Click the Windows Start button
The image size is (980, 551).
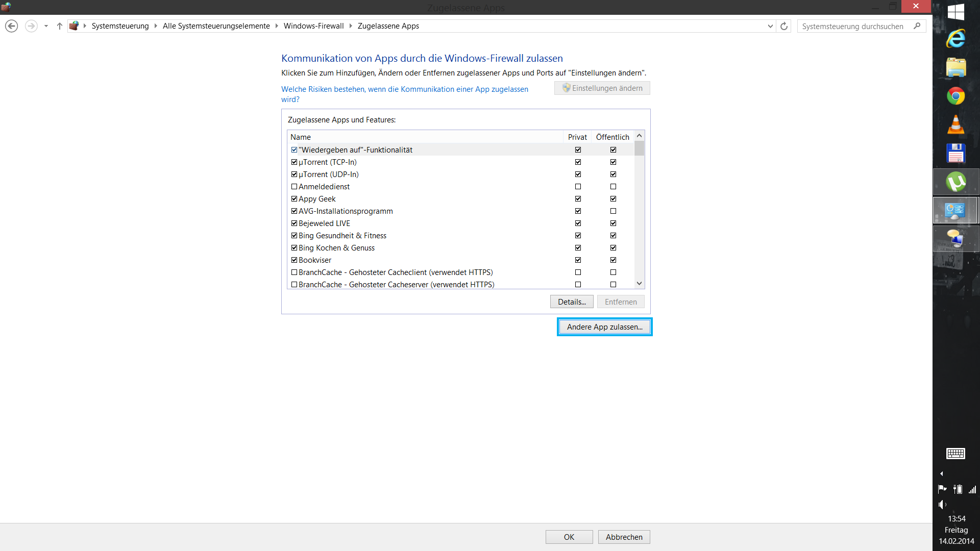pos(955,11)
